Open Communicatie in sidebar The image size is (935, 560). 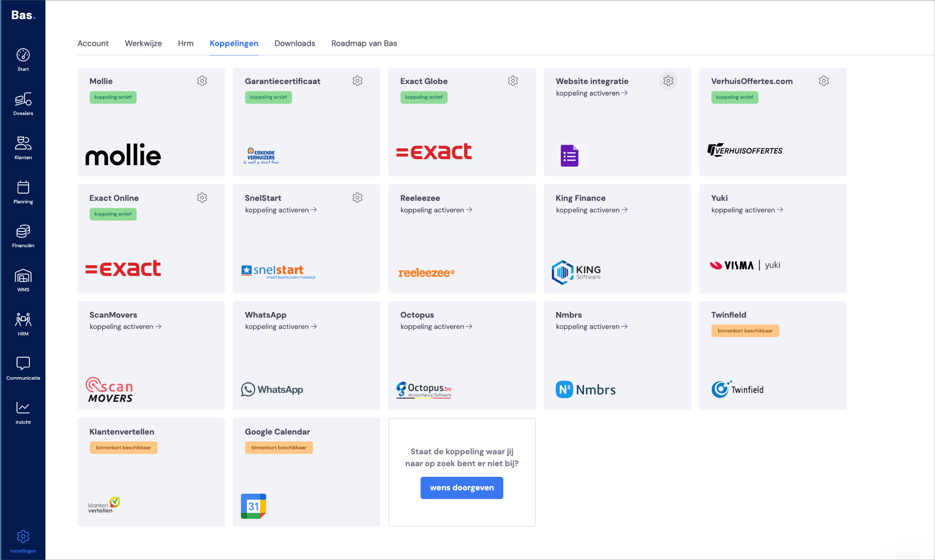pos(23,369)
